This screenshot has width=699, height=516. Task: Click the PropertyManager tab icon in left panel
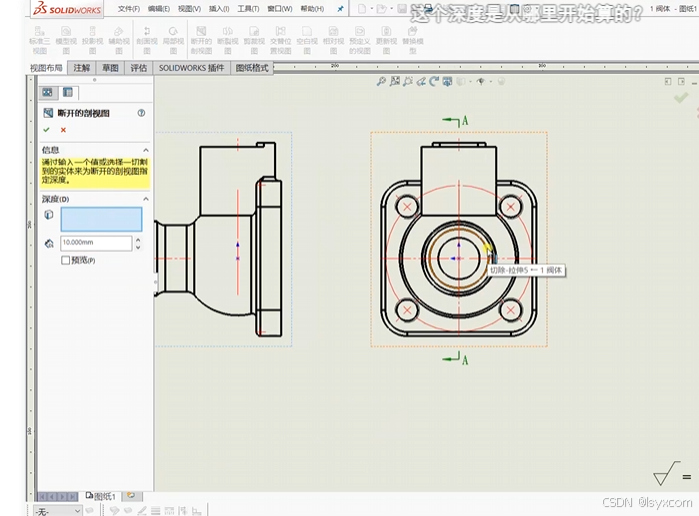[68, 92]
